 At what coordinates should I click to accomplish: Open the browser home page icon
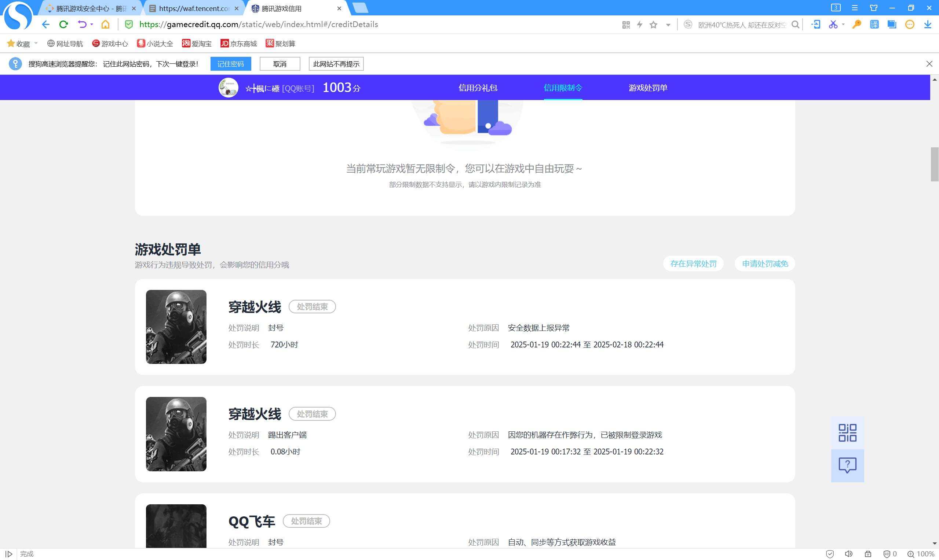click(x=105, y=25)
